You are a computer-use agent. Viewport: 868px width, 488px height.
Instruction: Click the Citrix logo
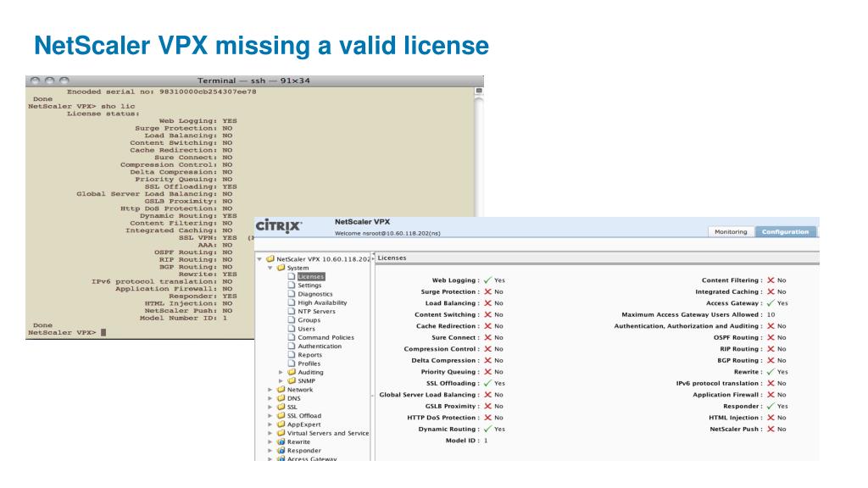(x=278, y=225)
